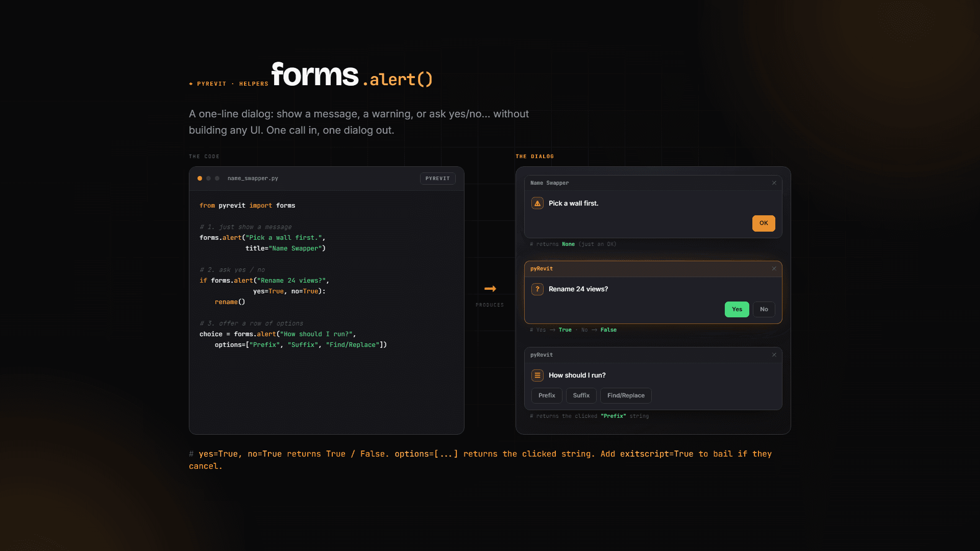This screenshot has width=980, height=551.
Task: Click the yes=True, no=True code line
Action: pos(289,291)
